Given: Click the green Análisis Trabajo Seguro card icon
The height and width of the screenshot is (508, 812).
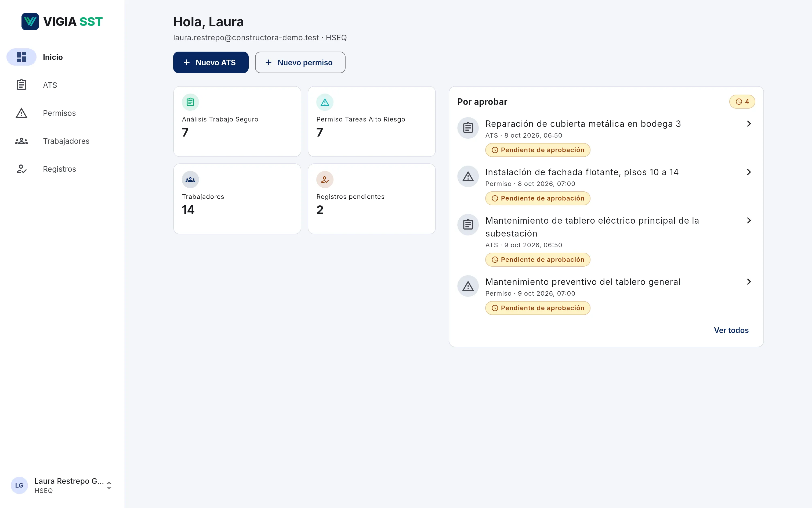Looking at the screenshot, I should tap(190, 102).
